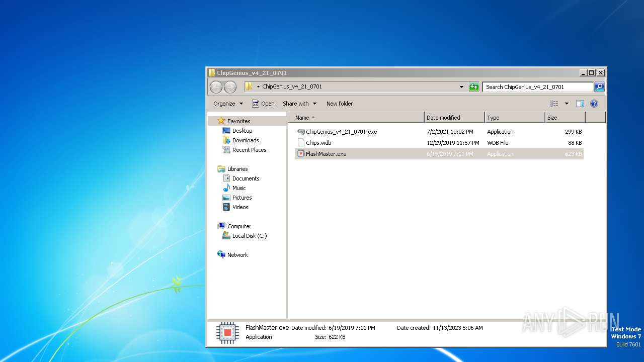Image resolution: width=644 pixels, height=362 pixels.
Task: Select Local Disk (C:) in navigation pane
Action: coord(250,236)
